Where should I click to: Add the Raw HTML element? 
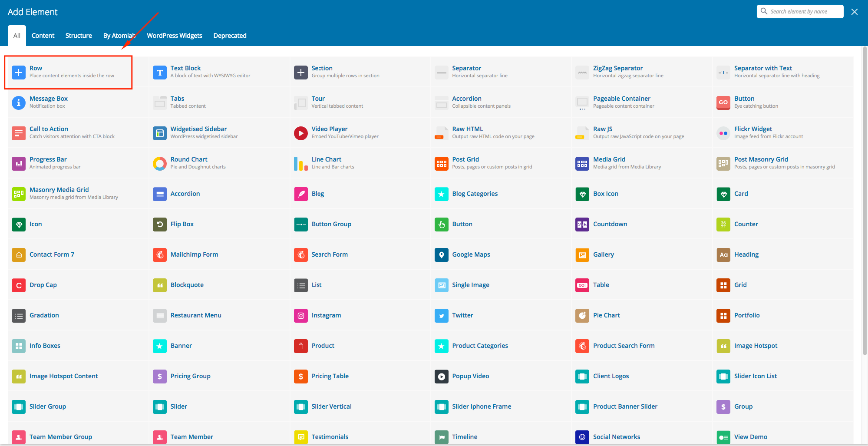coord(501,133)
